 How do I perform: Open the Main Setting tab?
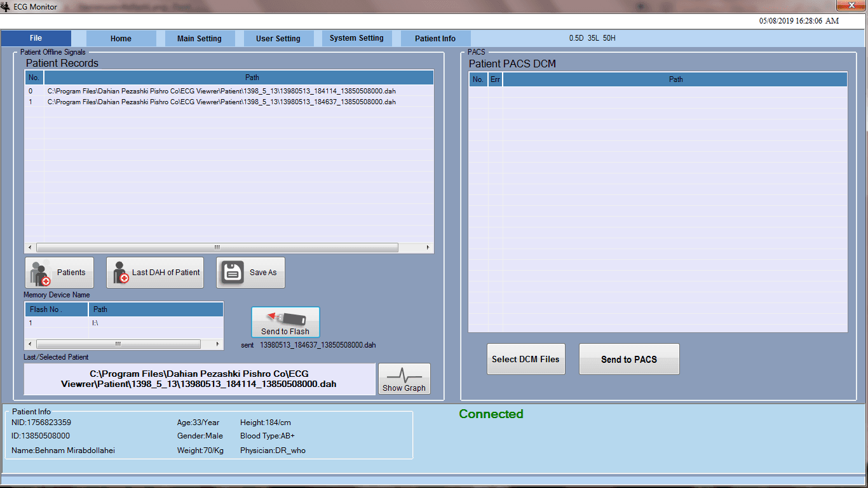pyautogui.click(x=200, y=38)
